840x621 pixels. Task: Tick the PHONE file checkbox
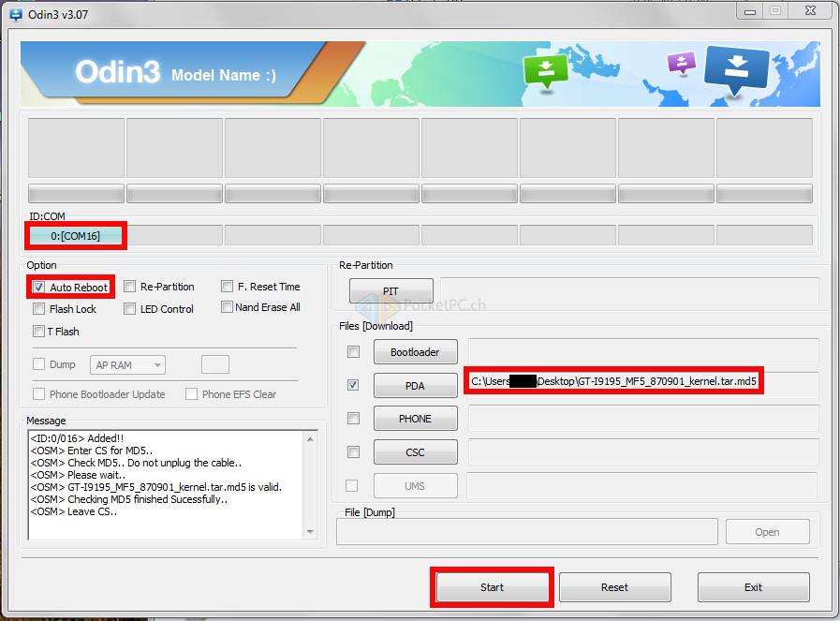pos(354,418)
